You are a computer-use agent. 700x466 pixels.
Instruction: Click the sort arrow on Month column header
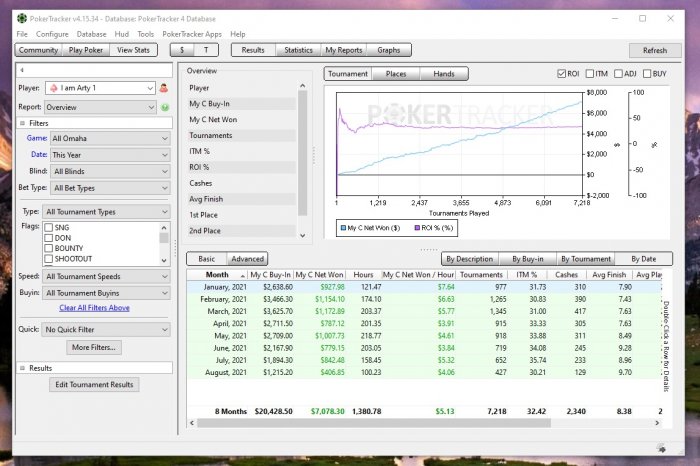239,274
